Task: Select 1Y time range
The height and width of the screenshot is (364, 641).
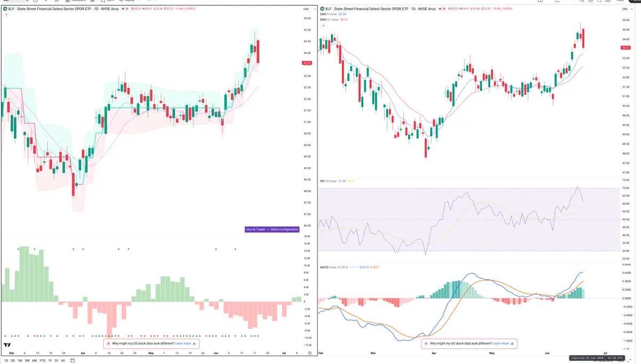Action: (50, 361)
